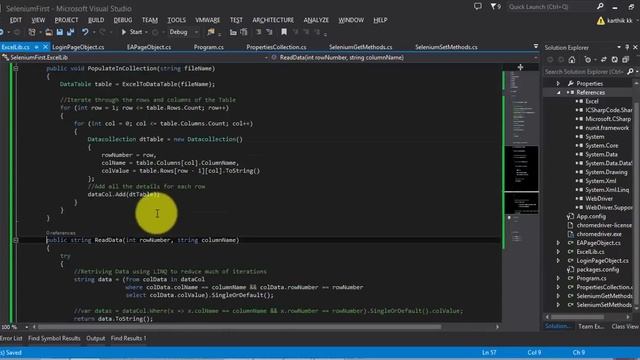Click the Uncomment selected lines icon
This screenshot has height=360, width=640.
[x=269, y=32]
